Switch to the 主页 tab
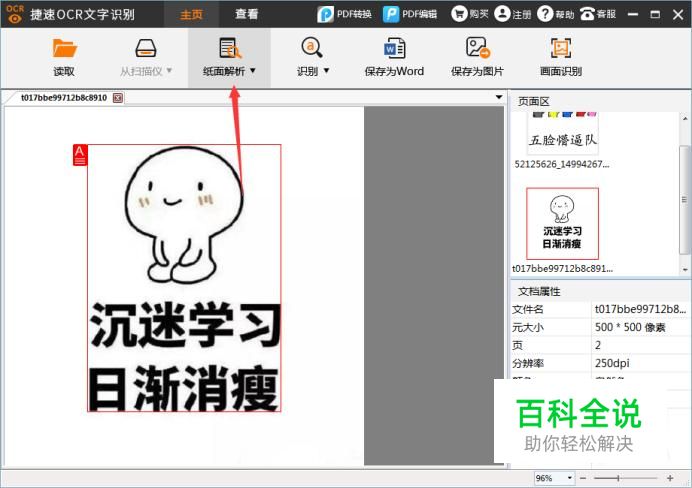 tap(191, 15)
